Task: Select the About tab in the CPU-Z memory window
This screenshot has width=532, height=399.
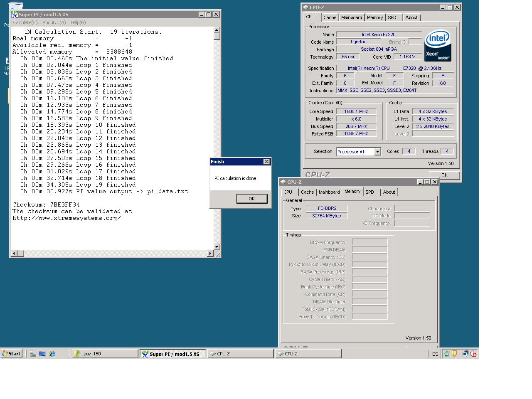Action: click(x=389, y=192)
